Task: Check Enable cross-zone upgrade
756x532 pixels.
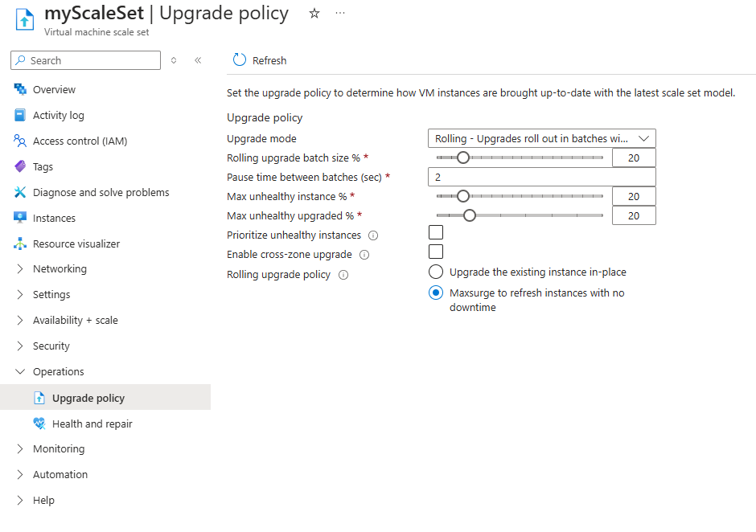Action: pos(435,252)
